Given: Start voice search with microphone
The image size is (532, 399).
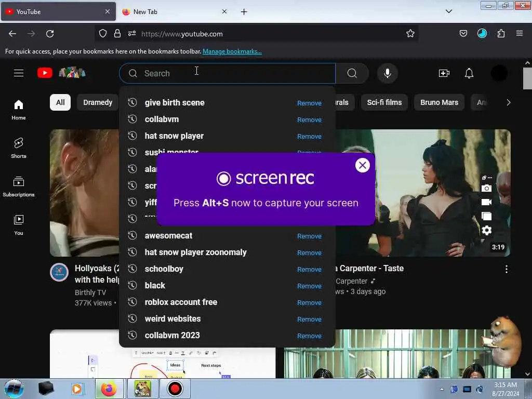Looking at the screenshot, I should click(388, 73).
